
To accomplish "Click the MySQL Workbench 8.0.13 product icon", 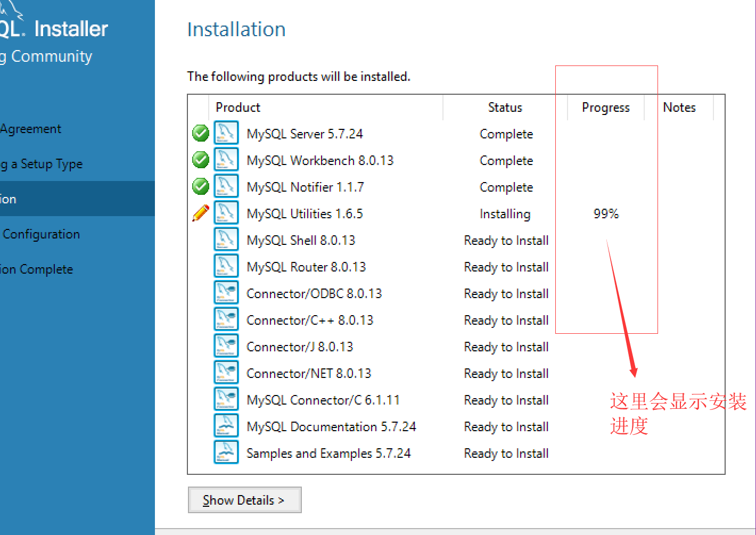I will tap(226, 160).
